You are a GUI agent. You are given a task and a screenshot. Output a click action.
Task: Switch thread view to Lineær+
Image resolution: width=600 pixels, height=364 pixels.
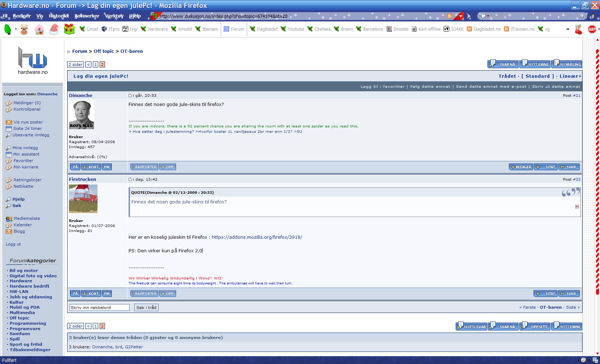(570, 76)
